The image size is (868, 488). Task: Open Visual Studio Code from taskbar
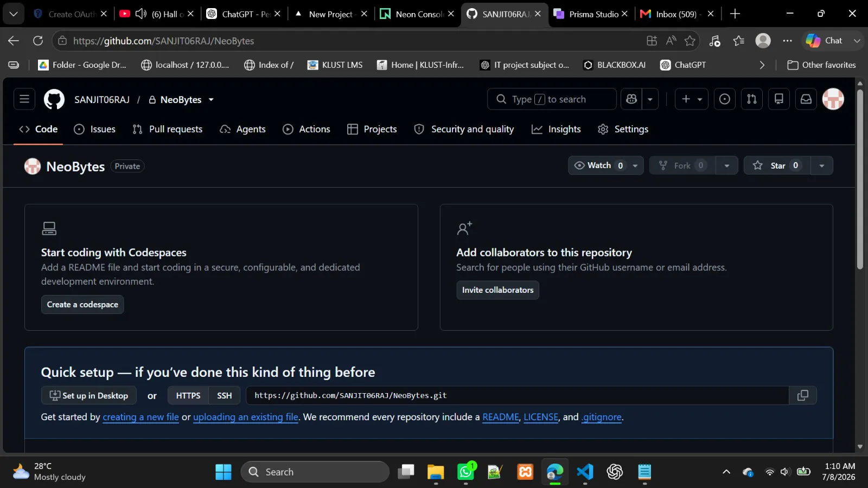point(585,472)
